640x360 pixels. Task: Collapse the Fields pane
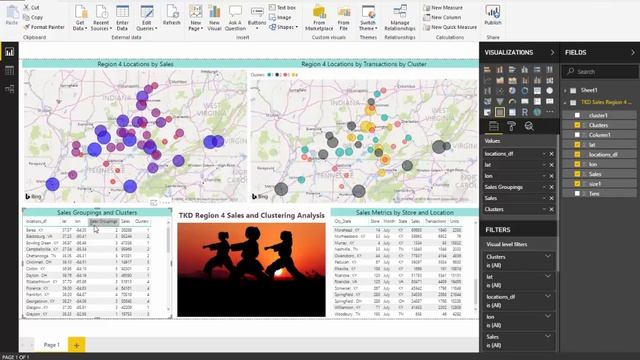click(633, 53)
